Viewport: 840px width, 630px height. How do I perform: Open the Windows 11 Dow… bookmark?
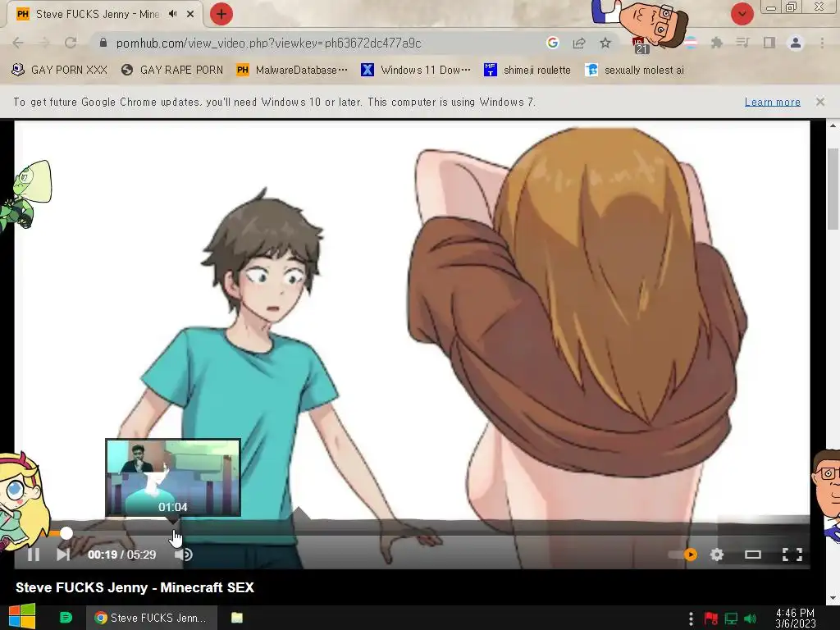coord(416,70)
